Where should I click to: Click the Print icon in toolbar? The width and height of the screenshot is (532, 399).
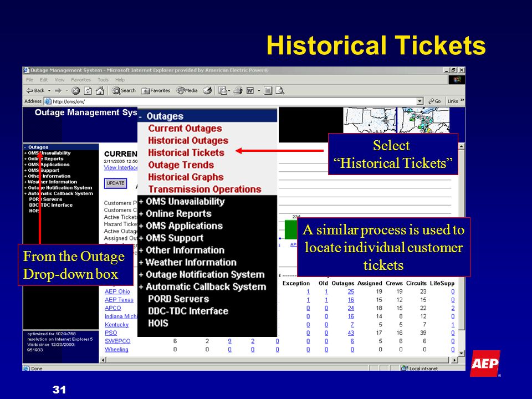[238, 90]
